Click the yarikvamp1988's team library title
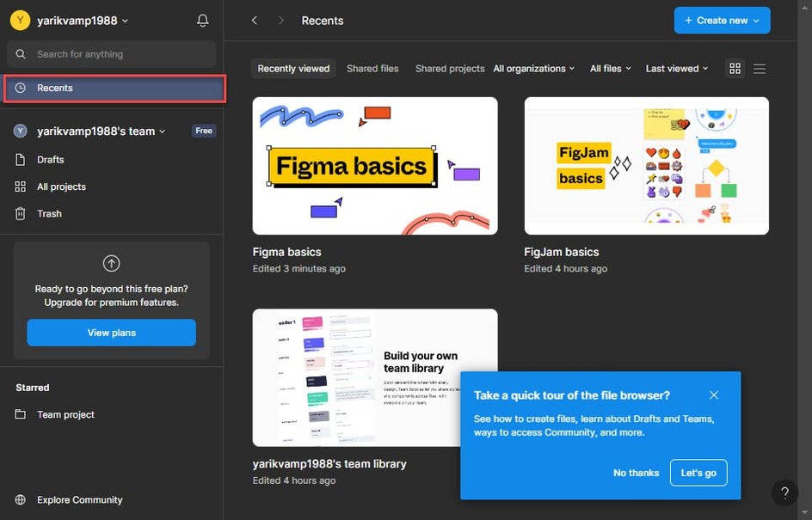Image resolution: width=812 pixels, height=520 pixels. (x=329, y=464)
